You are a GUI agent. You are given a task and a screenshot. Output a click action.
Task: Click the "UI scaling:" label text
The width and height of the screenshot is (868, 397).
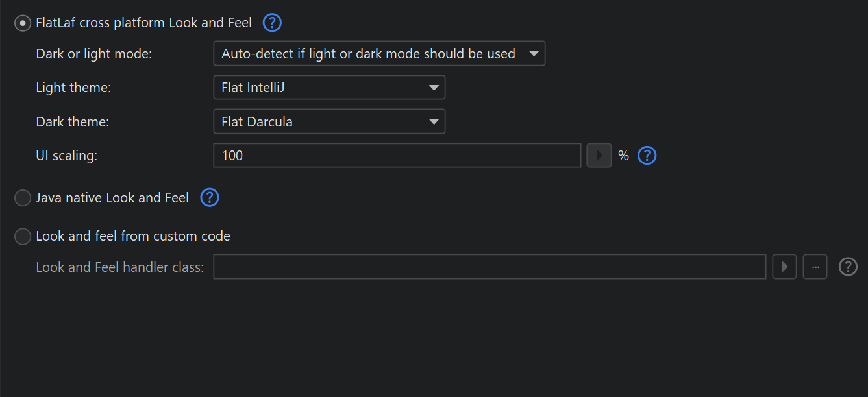67,156
